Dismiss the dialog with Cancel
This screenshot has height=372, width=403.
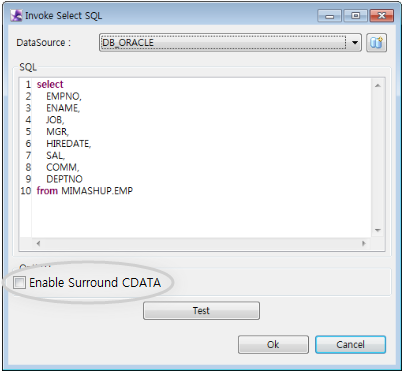(350, 344)
